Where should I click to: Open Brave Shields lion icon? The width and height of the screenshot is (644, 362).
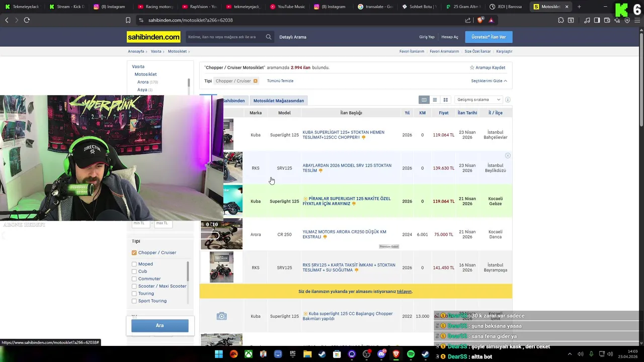point(480,20)
